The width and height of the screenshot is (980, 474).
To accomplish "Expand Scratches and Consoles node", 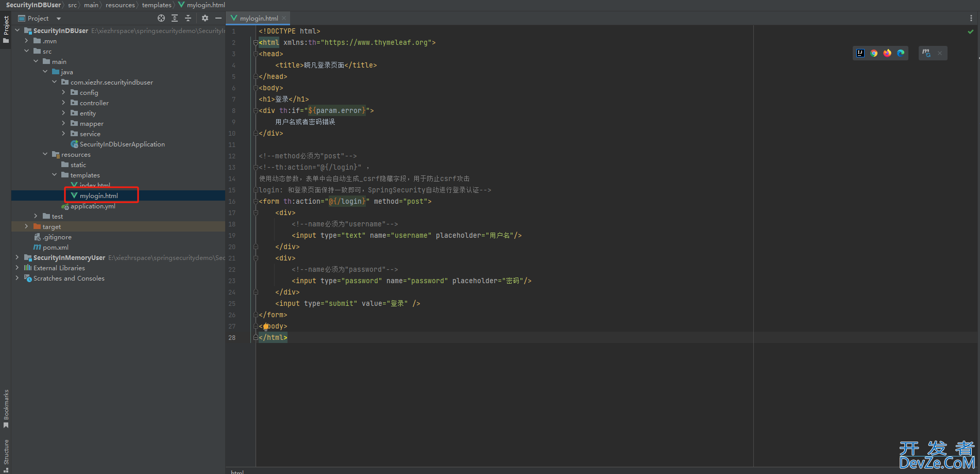I will [x=17, y=278].
